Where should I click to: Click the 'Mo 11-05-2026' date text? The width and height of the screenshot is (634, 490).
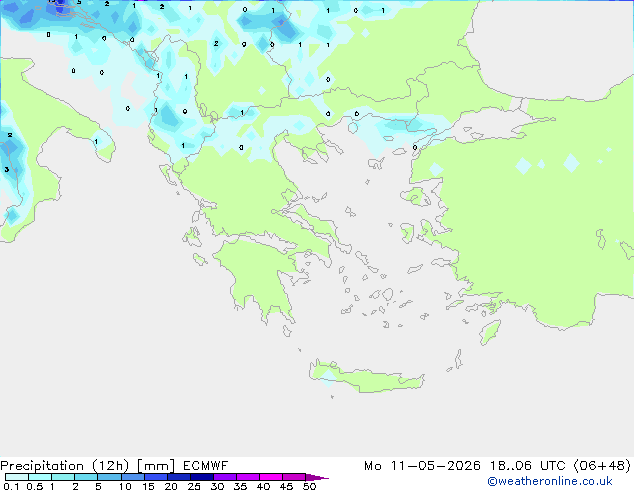coord(422,466)
